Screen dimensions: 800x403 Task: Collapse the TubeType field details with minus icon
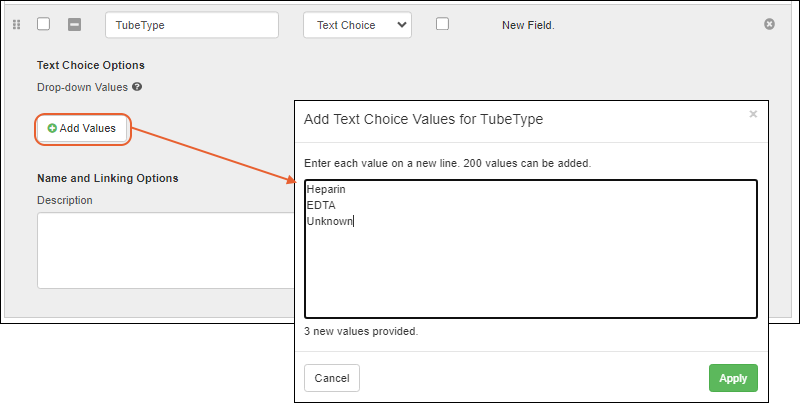[75, 25]
